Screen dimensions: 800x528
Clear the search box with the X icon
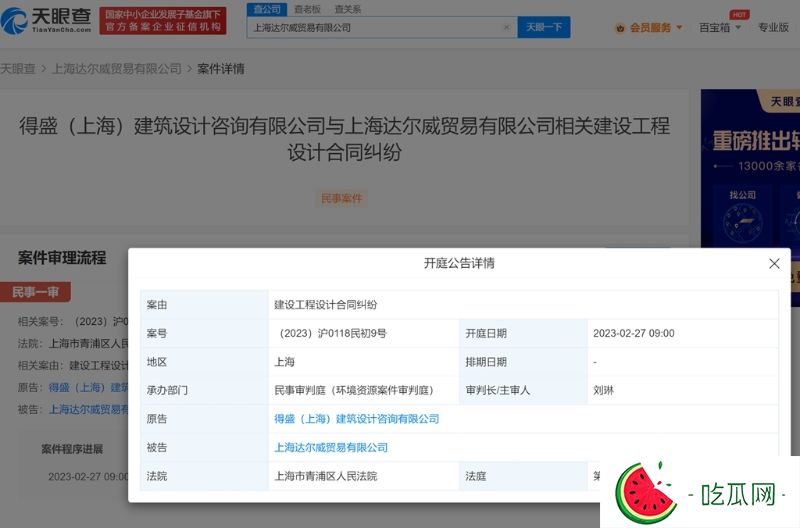[x=507, y=28]
